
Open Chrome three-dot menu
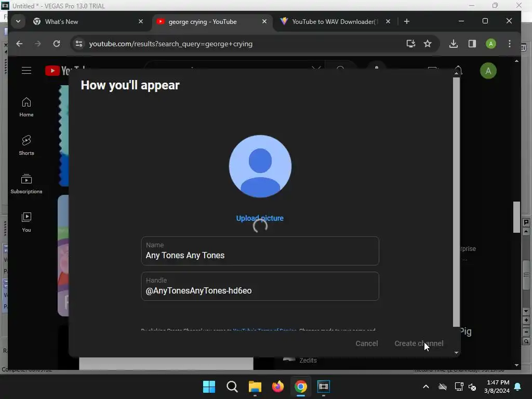(x=509, y=44)
